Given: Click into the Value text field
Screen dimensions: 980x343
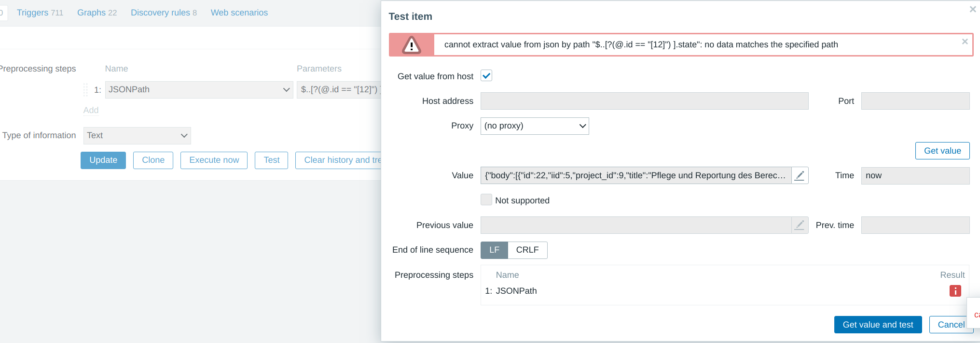Looking at the screenshot, I should click(x=635, y=175).
